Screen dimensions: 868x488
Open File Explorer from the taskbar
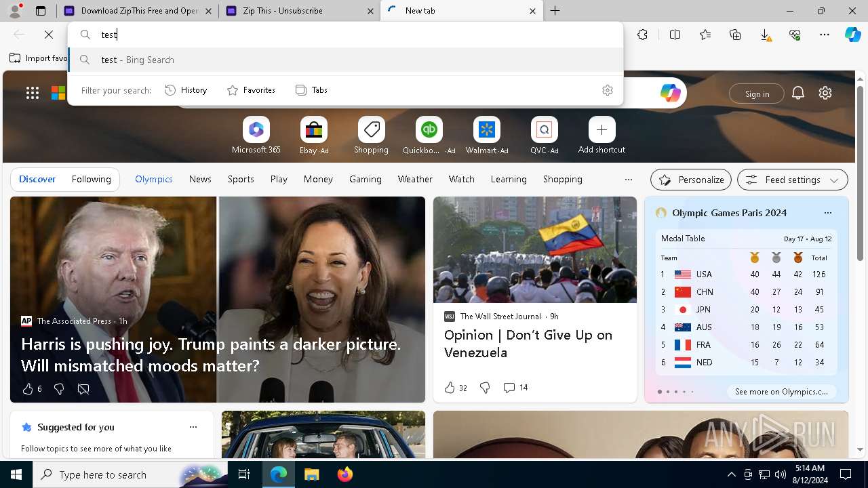[x=311, y=474]
